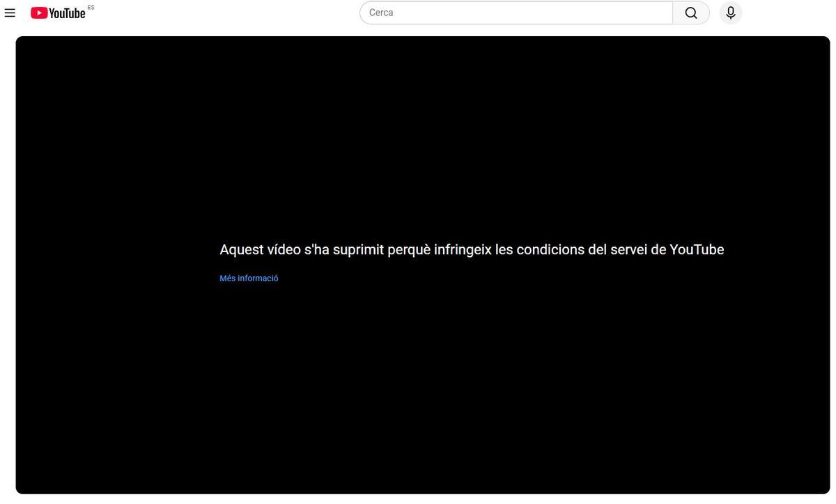Click the black video player area

[418, 383]
